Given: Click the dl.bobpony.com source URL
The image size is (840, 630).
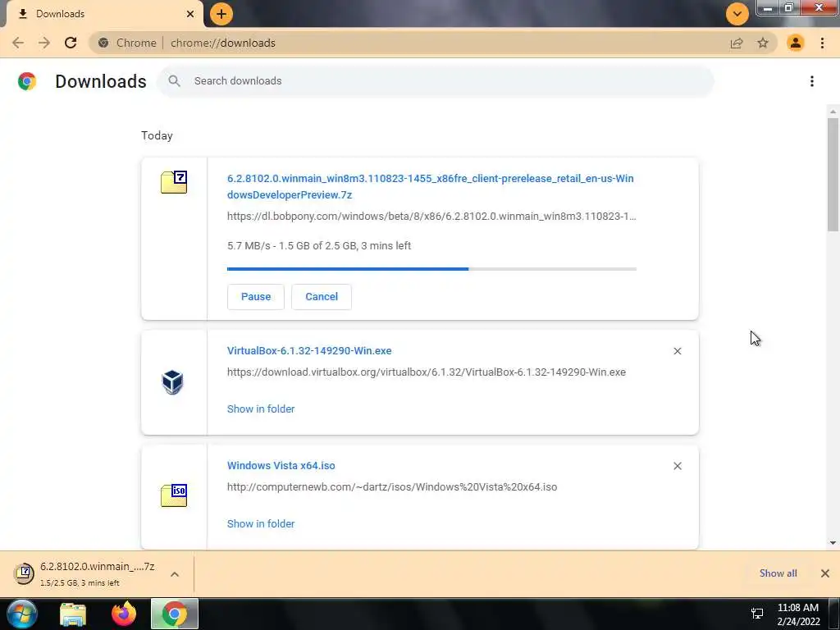Looking at the screenshot, I should point(431,217).
